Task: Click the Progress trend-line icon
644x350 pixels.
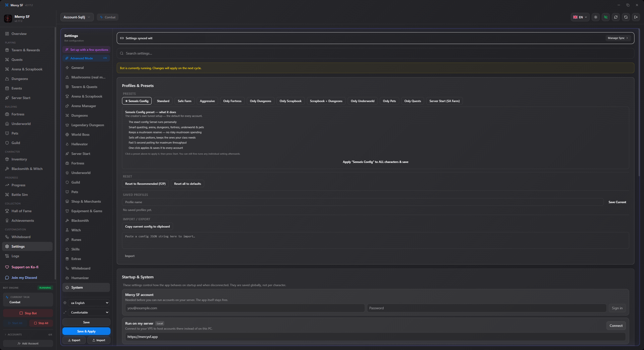Action: point(7,185)
